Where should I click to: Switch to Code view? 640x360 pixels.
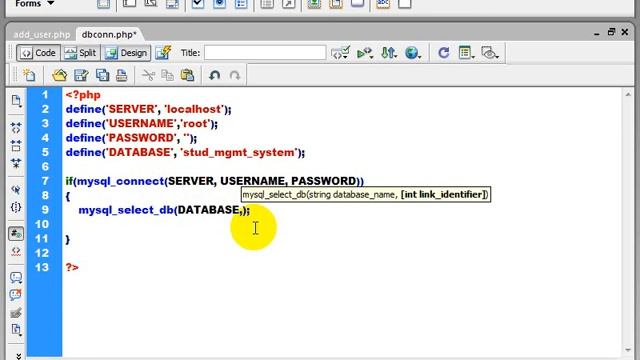click(x=38, y=53)
